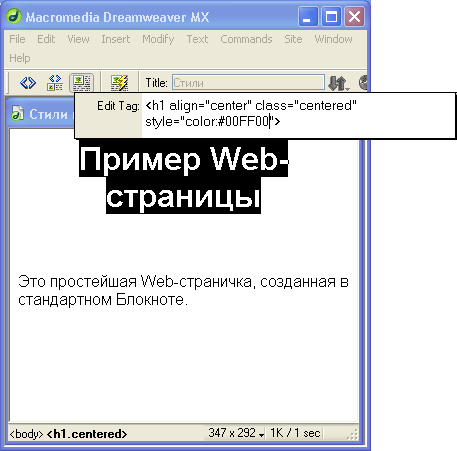The height and width of the screenshot is (451, 457).
Task: Open the window size 347 x 292 dropdown
Action: click(236, 433)
